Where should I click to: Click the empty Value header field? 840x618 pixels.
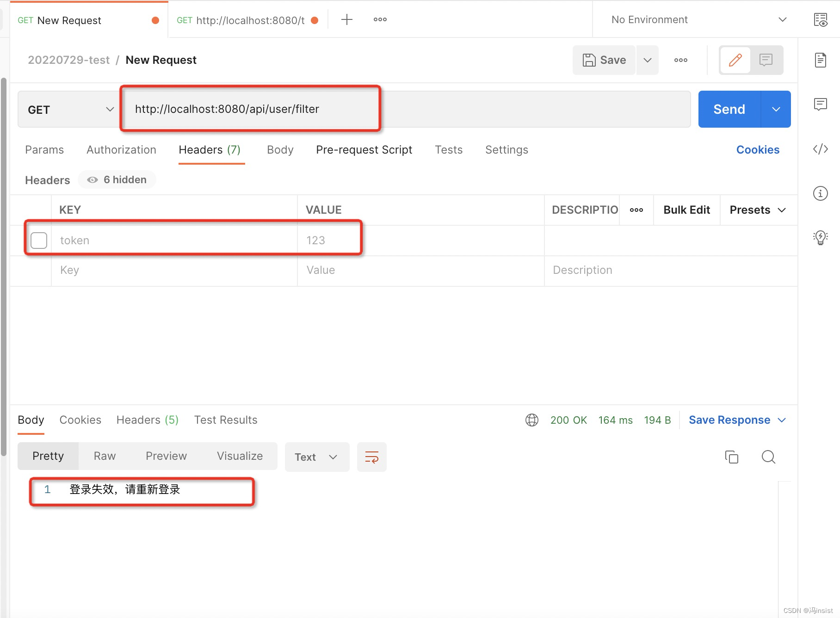[420, 271]
